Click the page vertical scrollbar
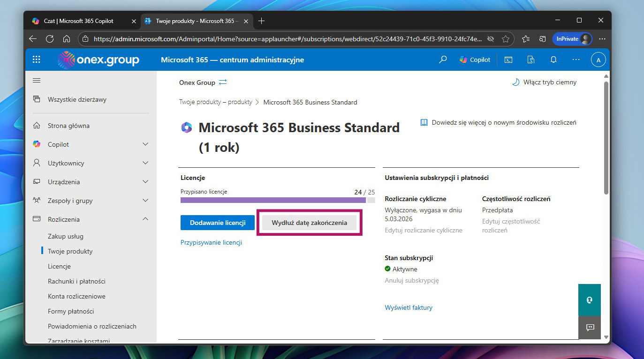The width and height of the screenshot is (644, 359). point(606,138)
